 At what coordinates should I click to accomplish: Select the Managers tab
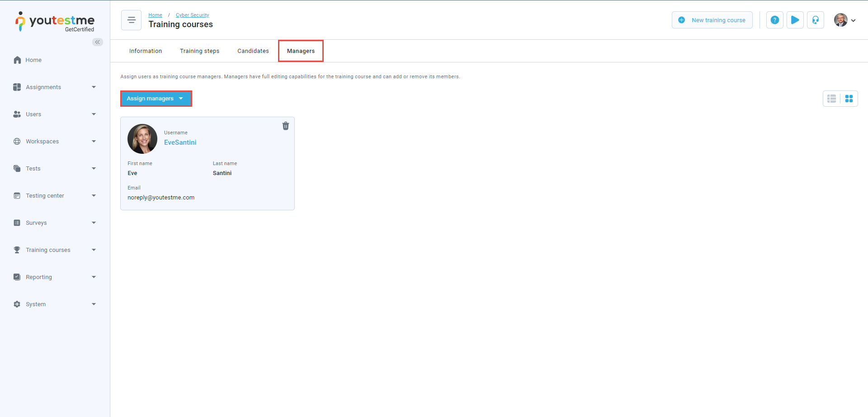pos(301,51)
